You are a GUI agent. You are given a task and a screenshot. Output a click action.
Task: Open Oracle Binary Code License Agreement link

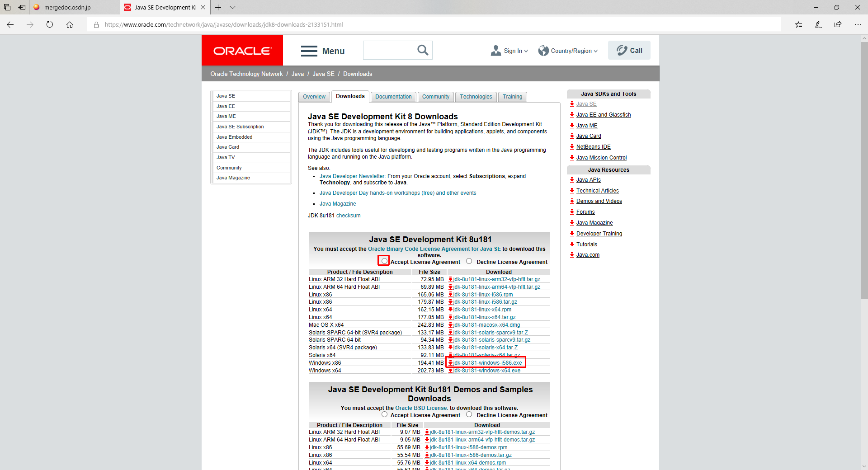click(x=434, y=249)
